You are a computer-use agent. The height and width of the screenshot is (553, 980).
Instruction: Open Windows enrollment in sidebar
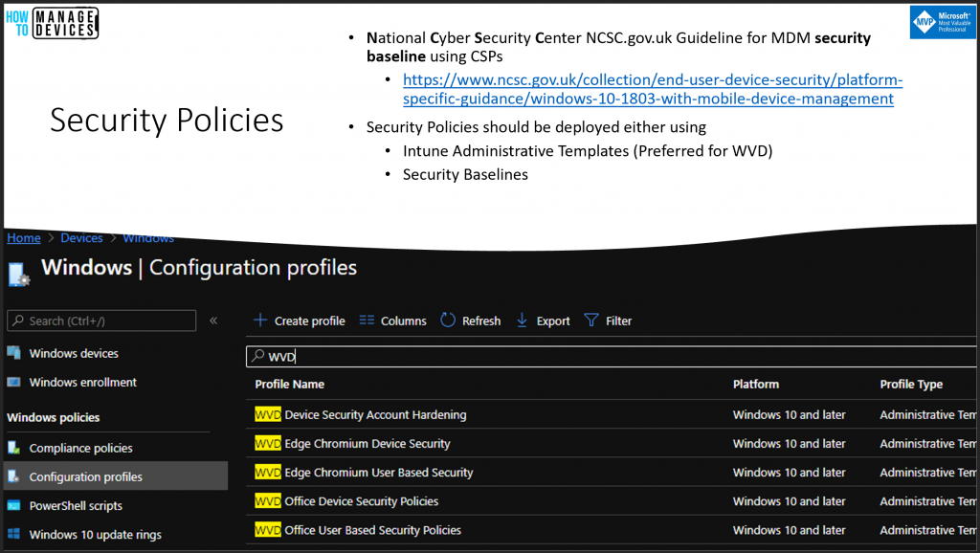tap(83, 382)
